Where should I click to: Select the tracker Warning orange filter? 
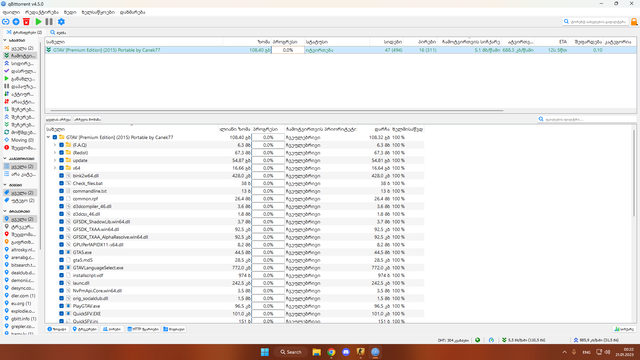pyautogui.click(x=20, y=242)
